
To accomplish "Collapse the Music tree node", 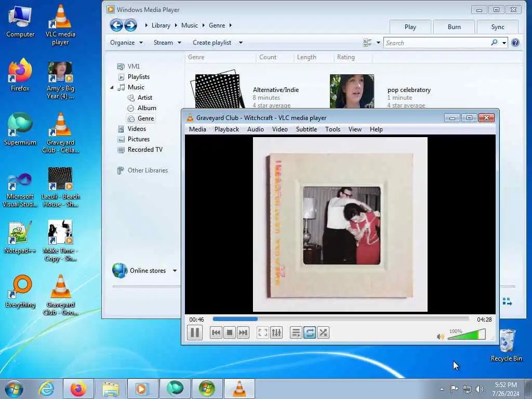I will [112, 87].
